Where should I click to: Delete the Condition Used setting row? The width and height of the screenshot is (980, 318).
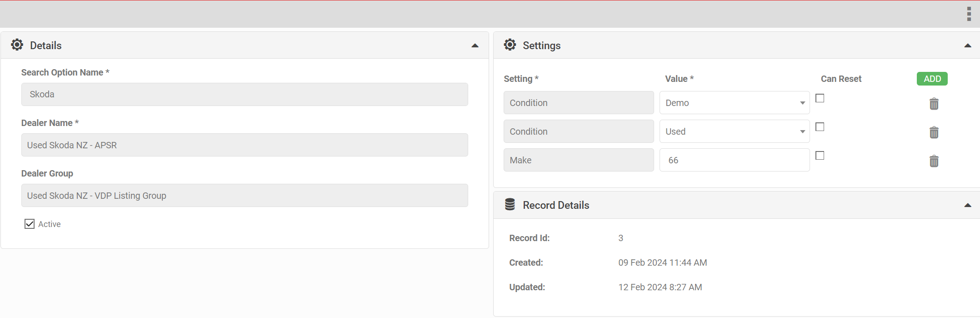(934, 132)
